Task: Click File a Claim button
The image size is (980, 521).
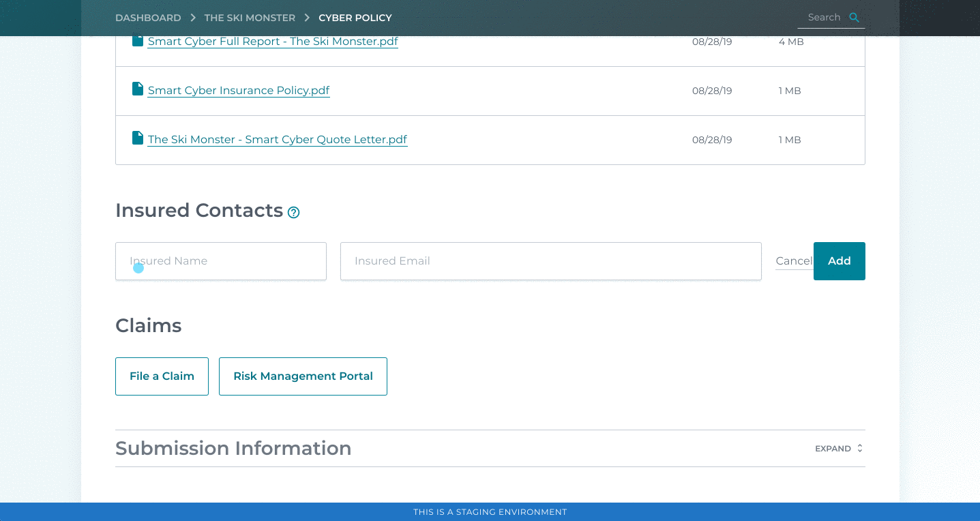Action: [162, 376]
